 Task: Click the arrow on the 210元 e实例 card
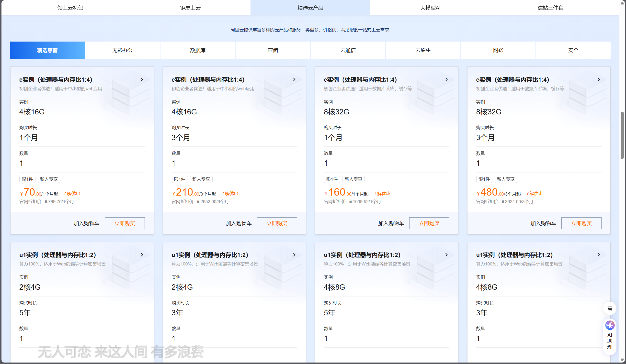click(294, 79)
